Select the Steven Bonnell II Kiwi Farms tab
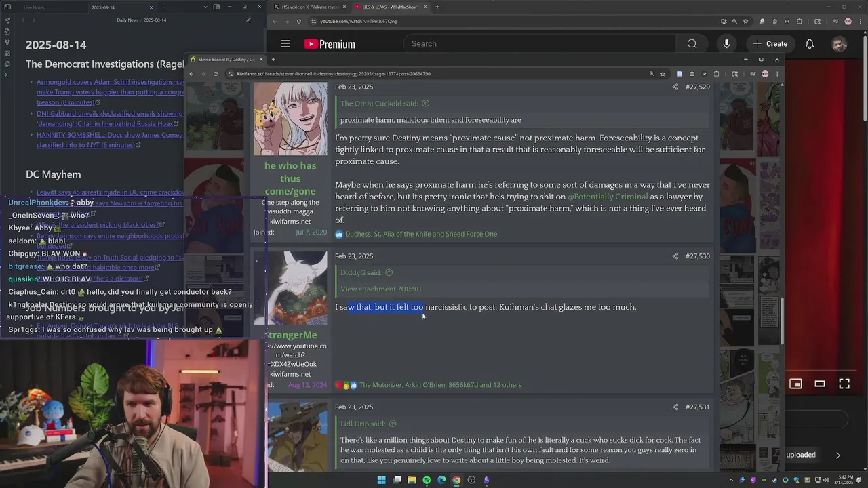 [x=226, y=59]
